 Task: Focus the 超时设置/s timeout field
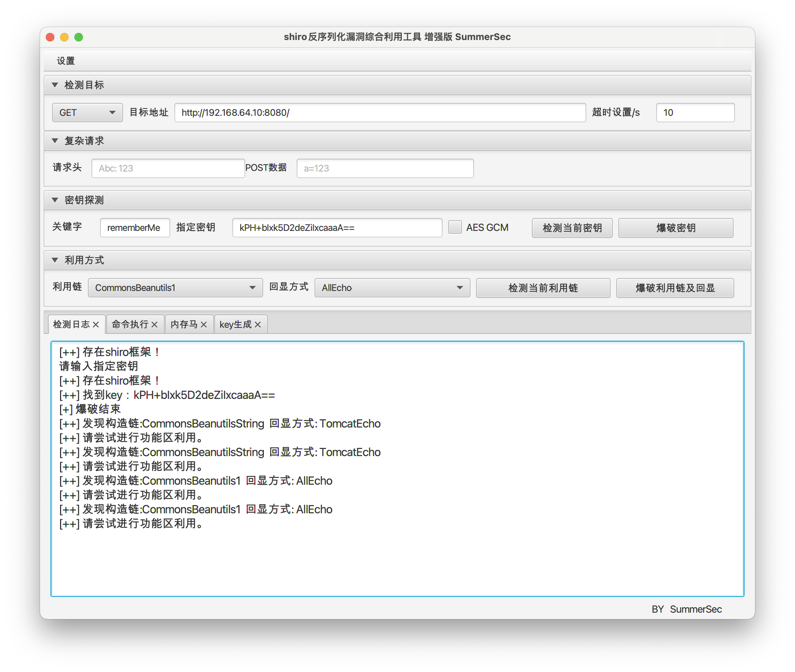pyautogui.click(x=696, y=113)
